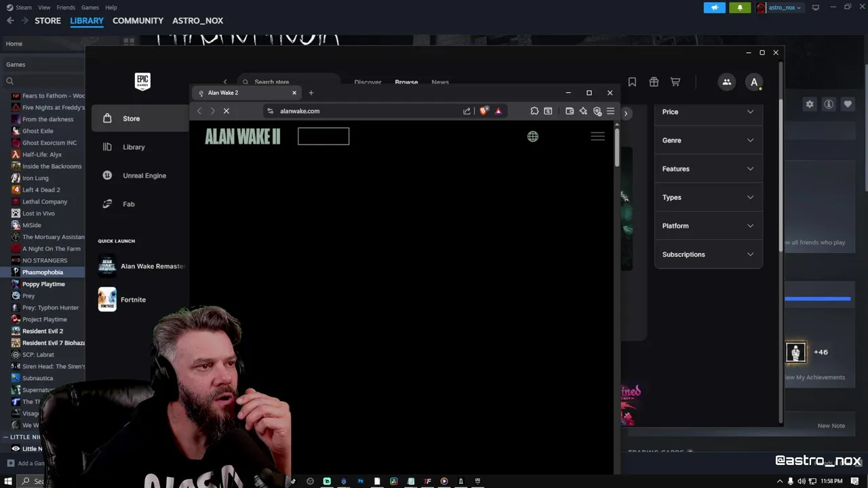Click the Epic Games logo
Image resolution: width=868 pixels, height=488 pixels.
pos(142,81)
